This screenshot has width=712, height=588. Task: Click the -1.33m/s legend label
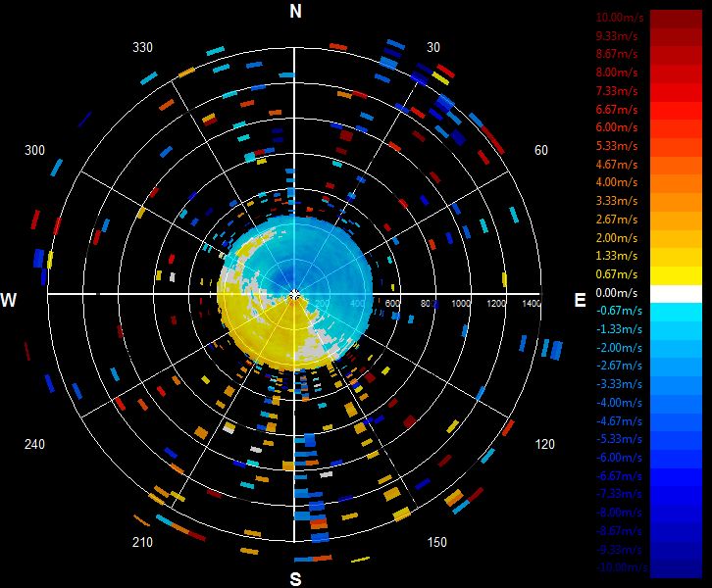[619, 329]
